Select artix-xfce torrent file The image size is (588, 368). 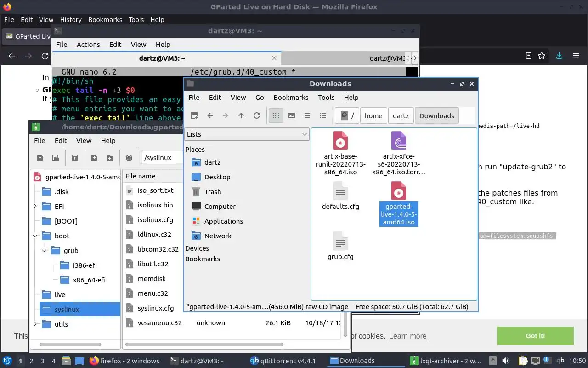coord(399,154)
